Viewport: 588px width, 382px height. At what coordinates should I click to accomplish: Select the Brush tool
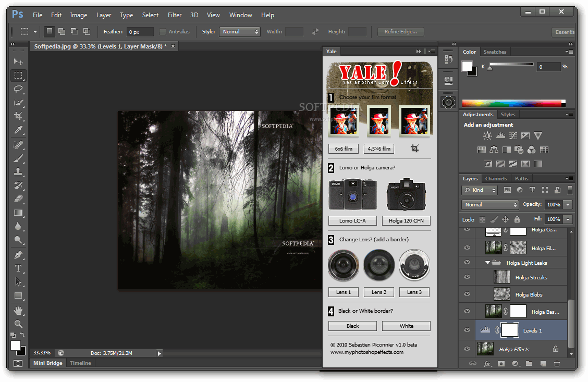point(18,158)
